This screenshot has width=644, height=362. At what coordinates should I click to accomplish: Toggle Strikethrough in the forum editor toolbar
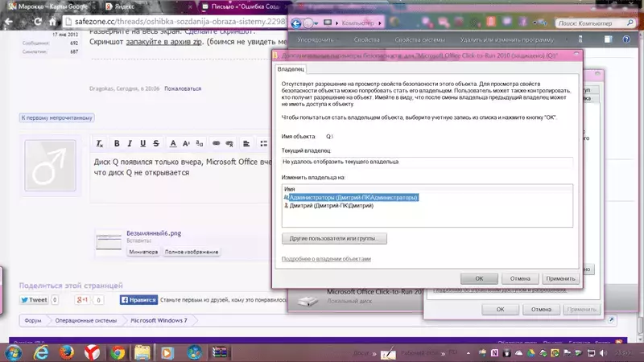pyautogui.click(x=156, y=143)
